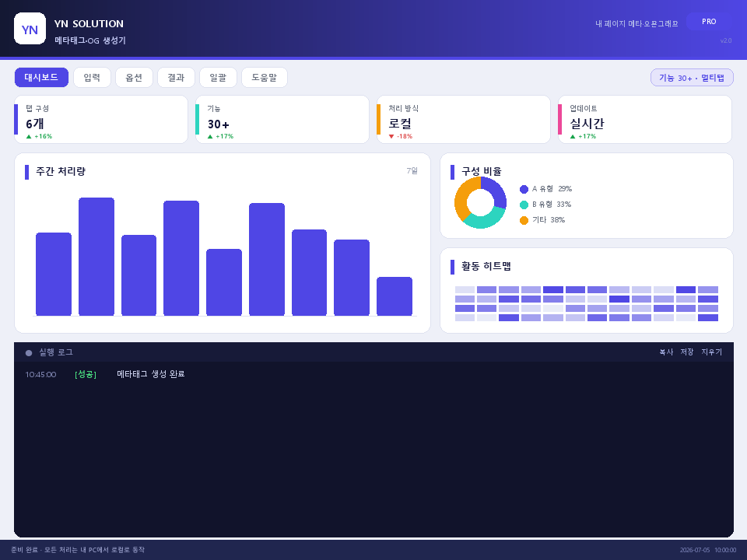The width and height of the screenshot is (747, 560).
Task: Click the tallest bar in 주간 처리량
Action: (x=96, y=257)
